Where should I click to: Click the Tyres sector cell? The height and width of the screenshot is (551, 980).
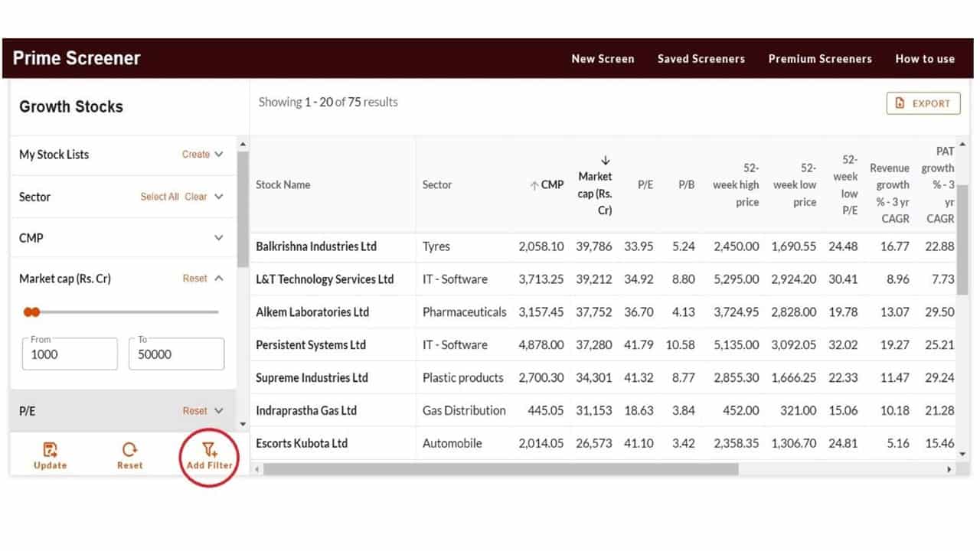pyautogui.click(x=436, y=246)
